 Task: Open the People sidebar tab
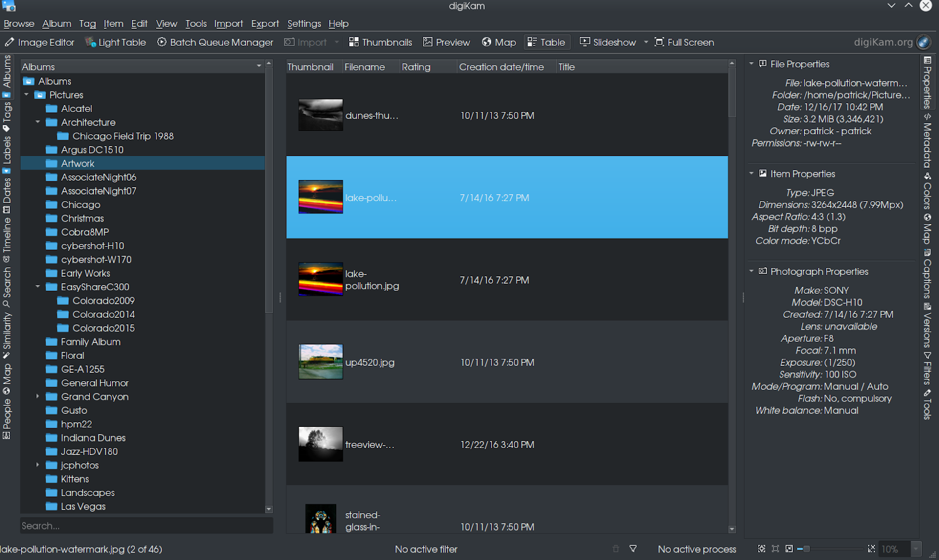[x=7, y=419]
